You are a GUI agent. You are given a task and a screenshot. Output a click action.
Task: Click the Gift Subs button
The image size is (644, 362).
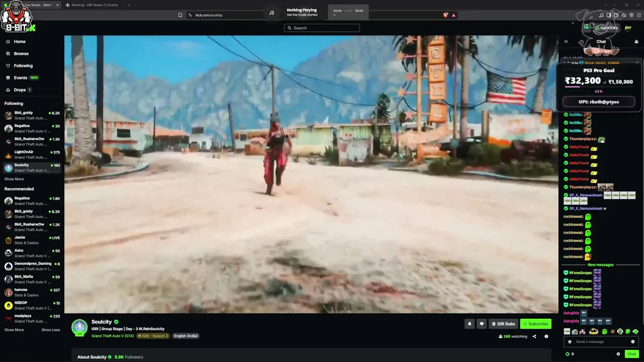coord(503,324)
